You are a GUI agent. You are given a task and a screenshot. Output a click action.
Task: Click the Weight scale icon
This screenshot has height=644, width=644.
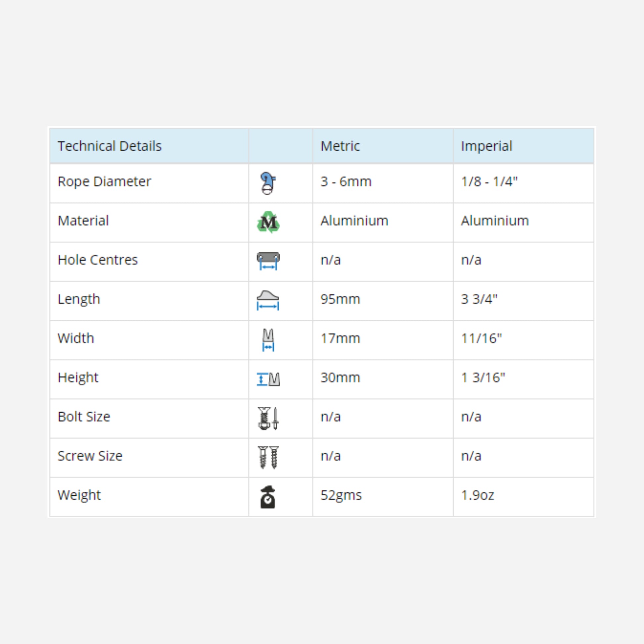(268, 497)
